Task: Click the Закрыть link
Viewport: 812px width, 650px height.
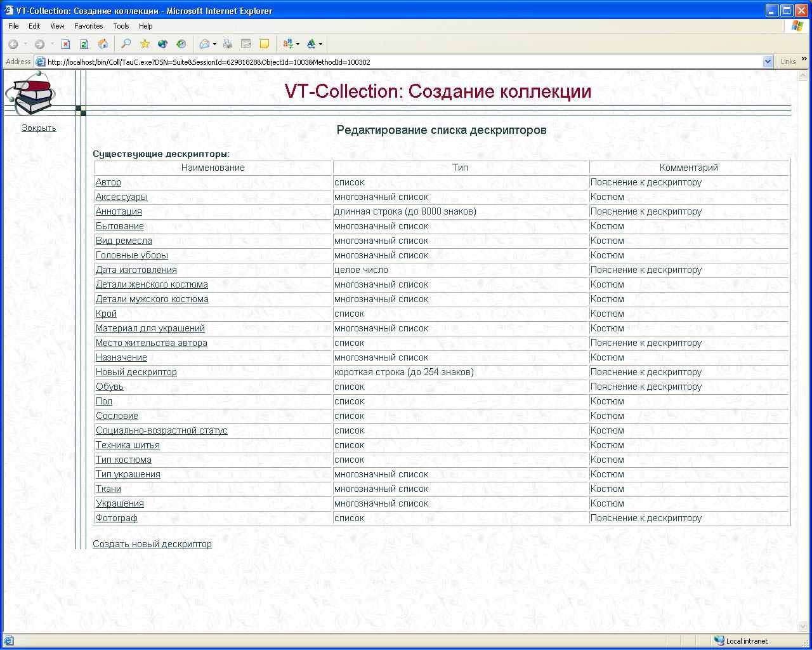Action: pos(39,128)
